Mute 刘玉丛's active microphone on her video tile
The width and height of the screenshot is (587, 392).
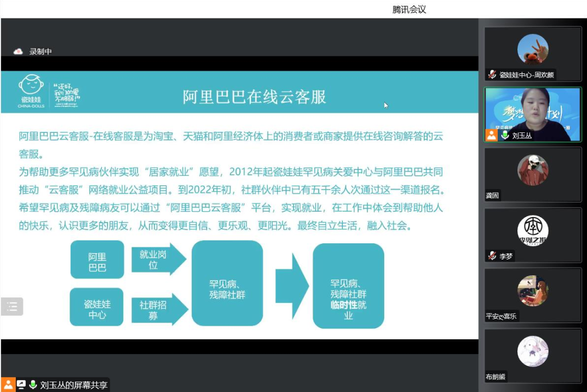505,135
